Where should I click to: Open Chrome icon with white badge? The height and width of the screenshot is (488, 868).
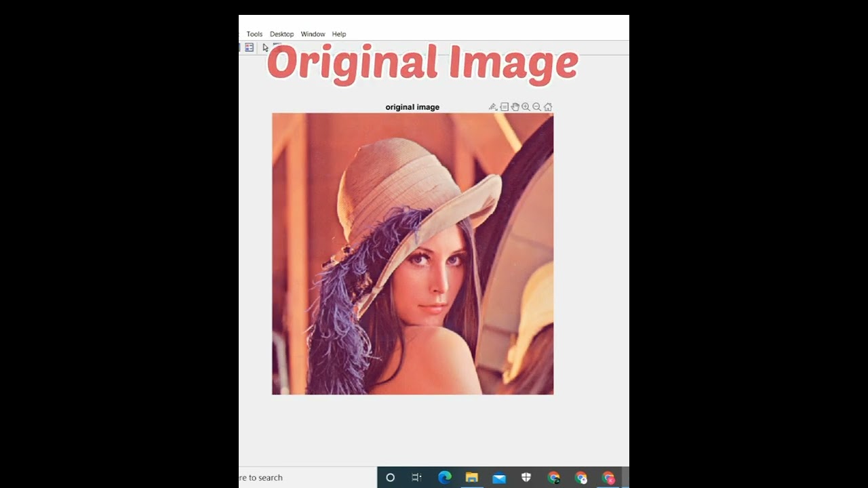[580, 477]
